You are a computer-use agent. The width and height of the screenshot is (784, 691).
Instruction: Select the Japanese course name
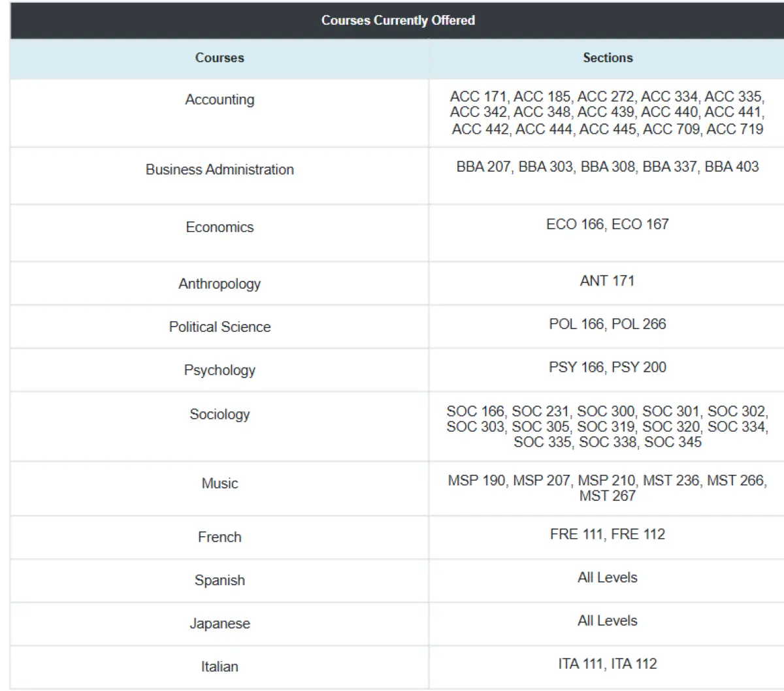click(x=220, y=623)
